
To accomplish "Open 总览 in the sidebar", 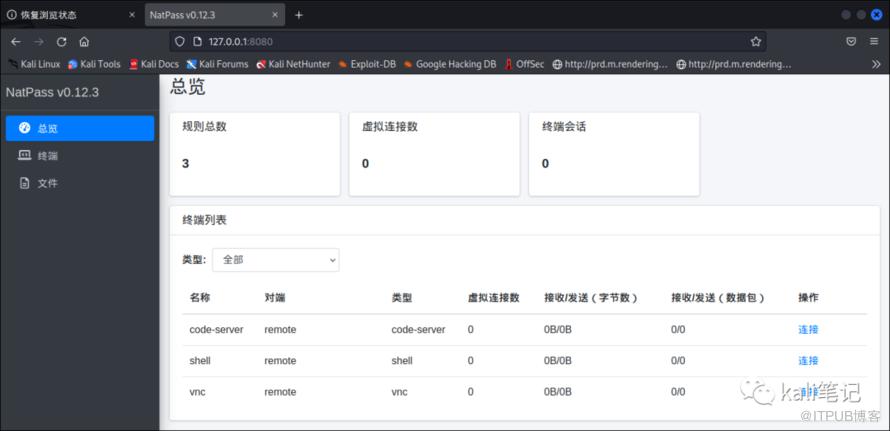I will pos(79,129).
